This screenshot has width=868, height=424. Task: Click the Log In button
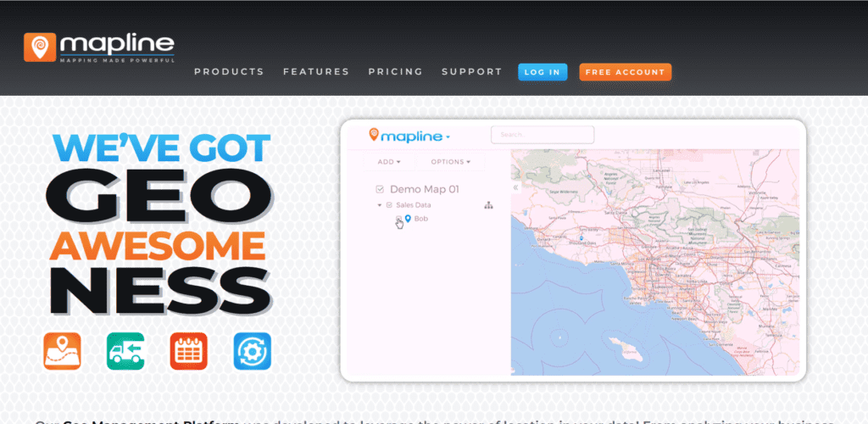pyautogui.click(x=542, y=72)
